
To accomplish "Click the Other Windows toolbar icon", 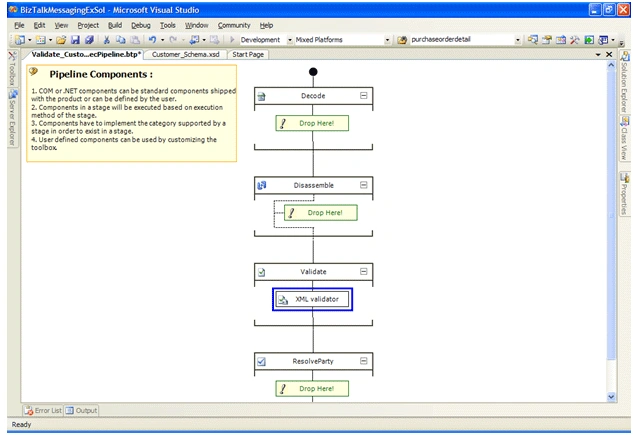I will click(x=603, y=40).
